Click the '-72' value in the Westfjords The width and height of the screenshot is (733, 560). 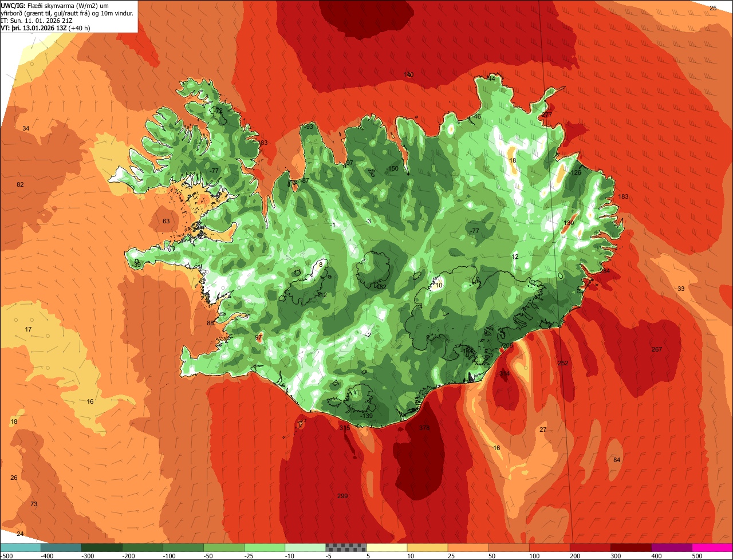click(x=218, y=111)
